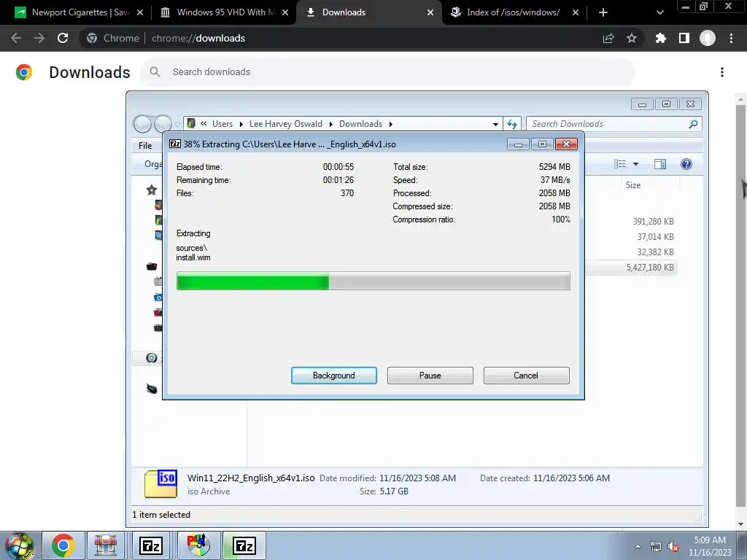
Task: Open the Organize menu in Explorer
Action: pyautogui.click(x=153, y=164)
